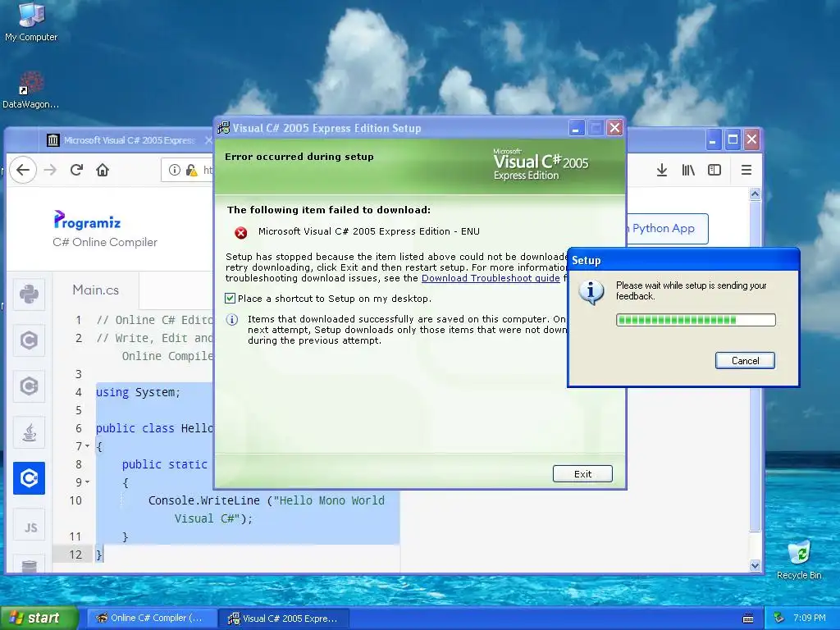Collapse the code fold at line 9

click(87, 482)
